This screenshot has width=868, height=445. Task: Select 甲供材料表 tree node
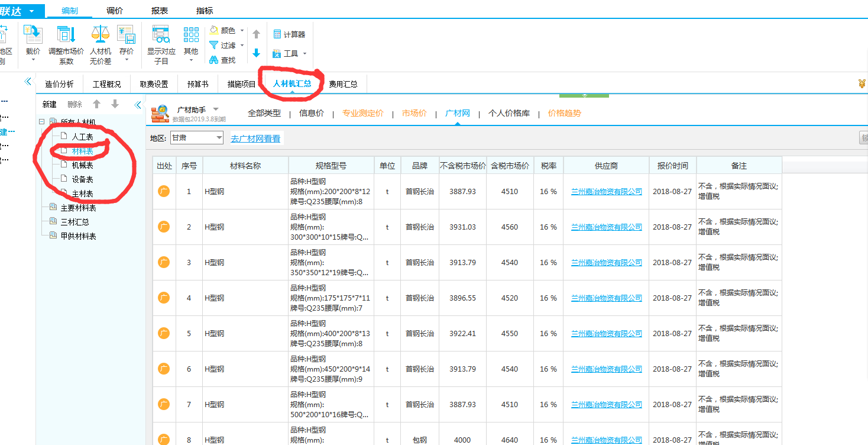click(x=79, y=236)
